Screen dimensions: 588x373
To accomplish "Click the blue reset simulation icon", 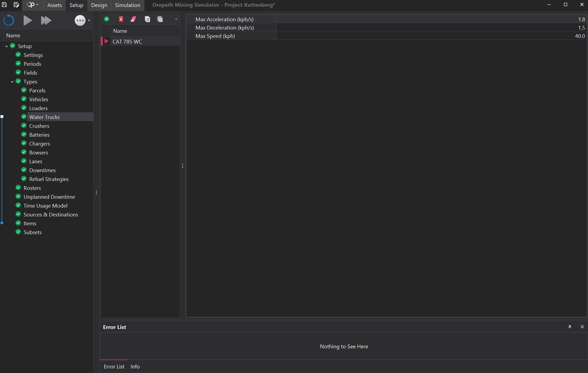I will point(9,20).
